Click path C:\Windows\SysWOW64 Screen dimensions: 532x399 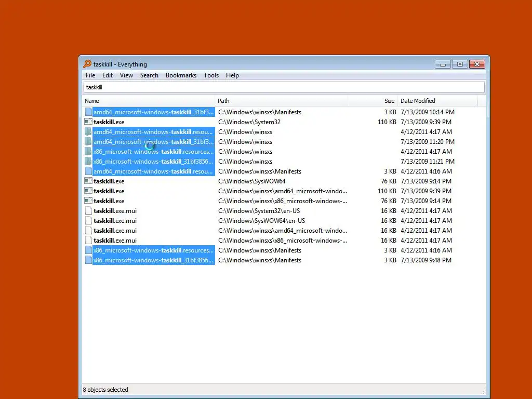pos(252,181)
